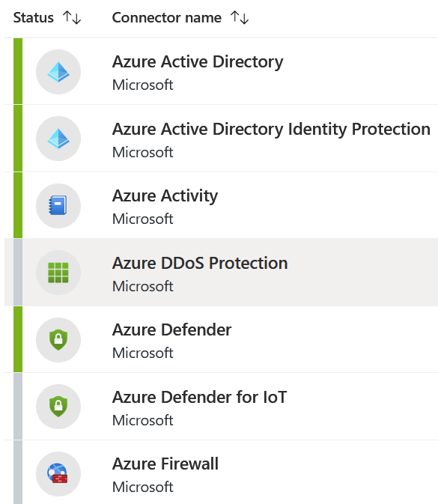Open the Azure Defender for IoT name
Image resolution: width=438 pixels, height=504 pixels.
coord(199,397)
